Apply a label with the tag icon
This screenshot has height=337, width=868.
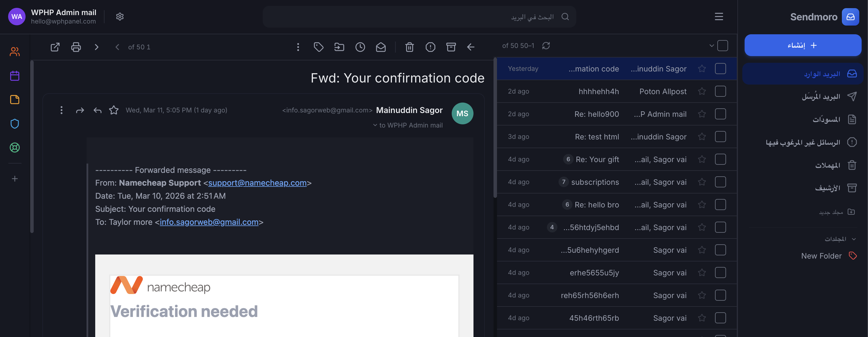pyautogui.click(x=318, y=47)
